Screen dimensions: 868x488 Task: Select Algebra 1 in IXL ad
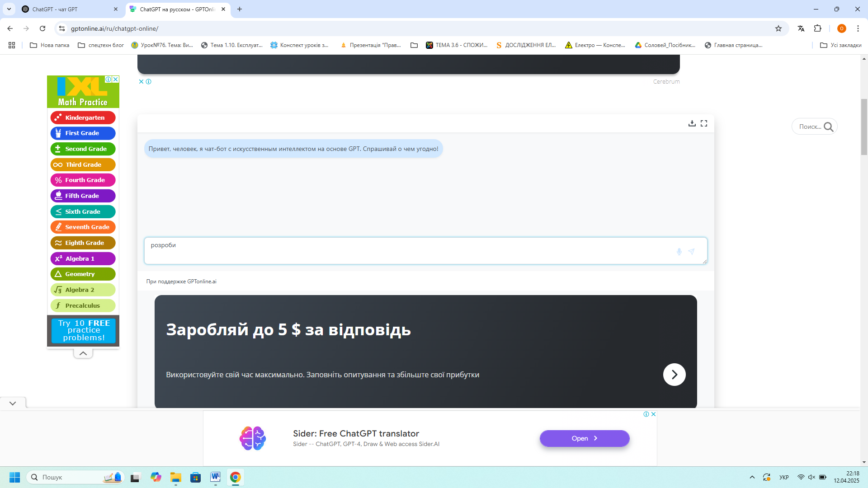click(83, 258)
